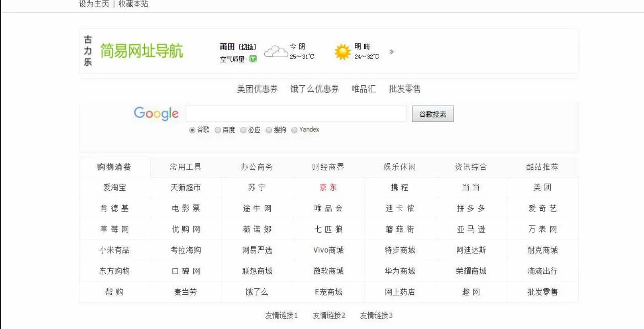Open the 友情链接1 footer link
The height and width of the screenshot is (329, 644).
(281, 316)
